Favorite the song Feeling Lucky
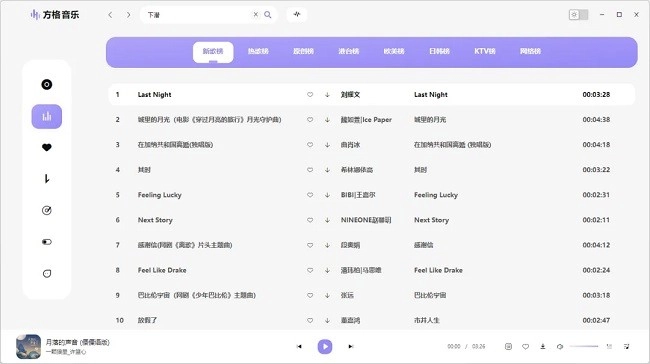This screenshot has width=650, height=364. click(310, 195)
